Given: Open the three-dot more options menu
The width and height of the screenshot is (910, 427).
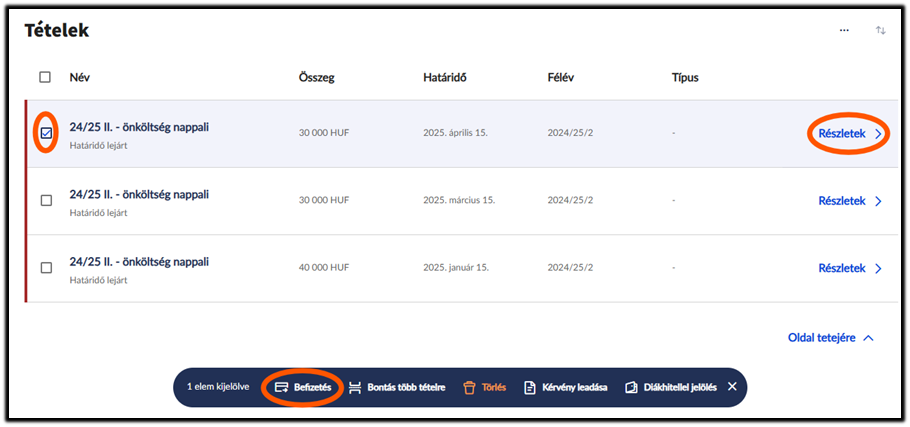Looking at the screenshot, I should tap(844, 31).
